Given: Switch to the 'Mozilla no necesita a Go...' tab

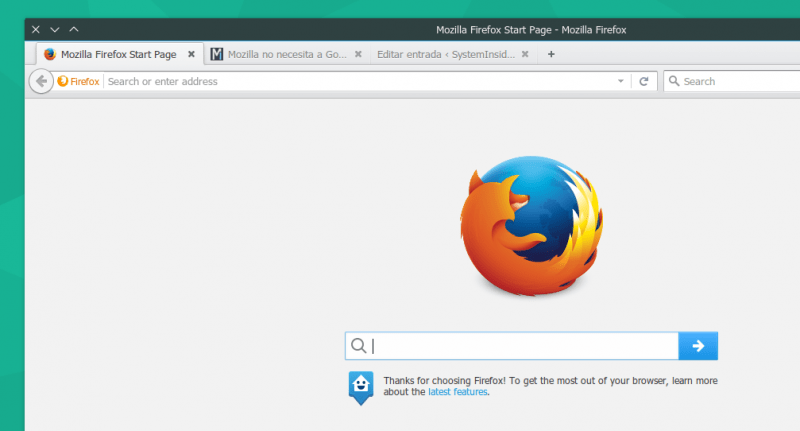Looking at the screenshot, I should pyautogui.click(x=287, y=54).
